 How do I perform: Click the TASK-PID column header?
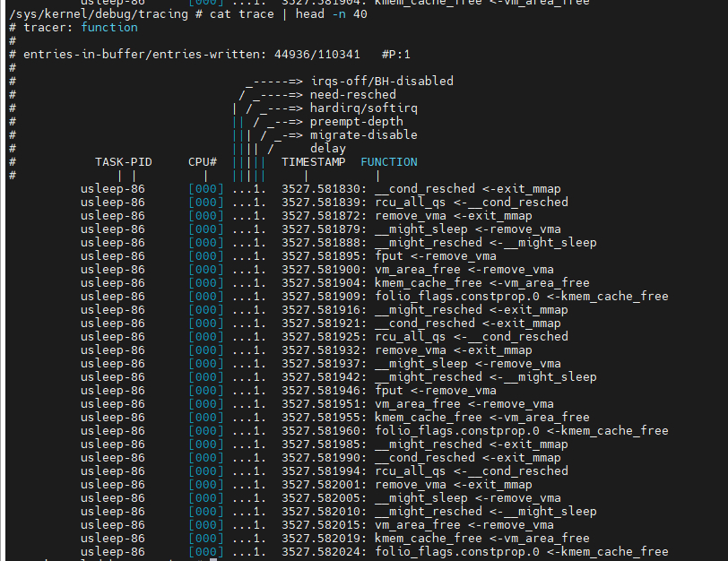pyautogui.click(x=123, y=162)
